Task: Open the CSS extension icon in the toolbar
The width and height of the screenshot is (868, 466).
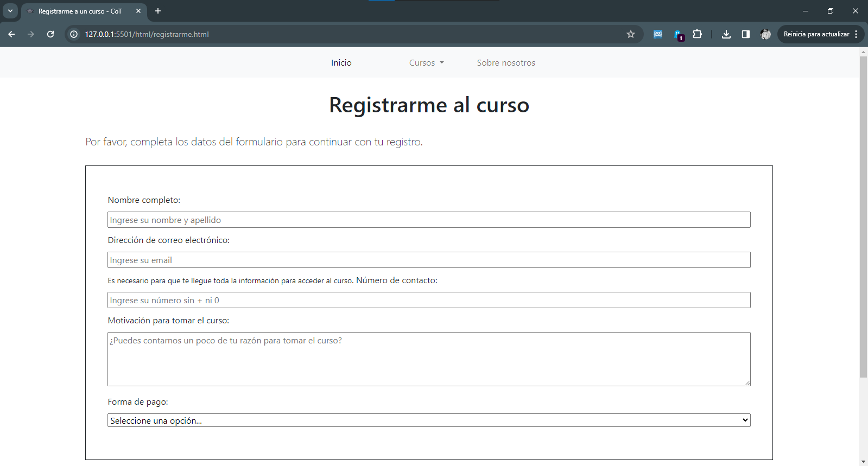Action: coord(658,34)
